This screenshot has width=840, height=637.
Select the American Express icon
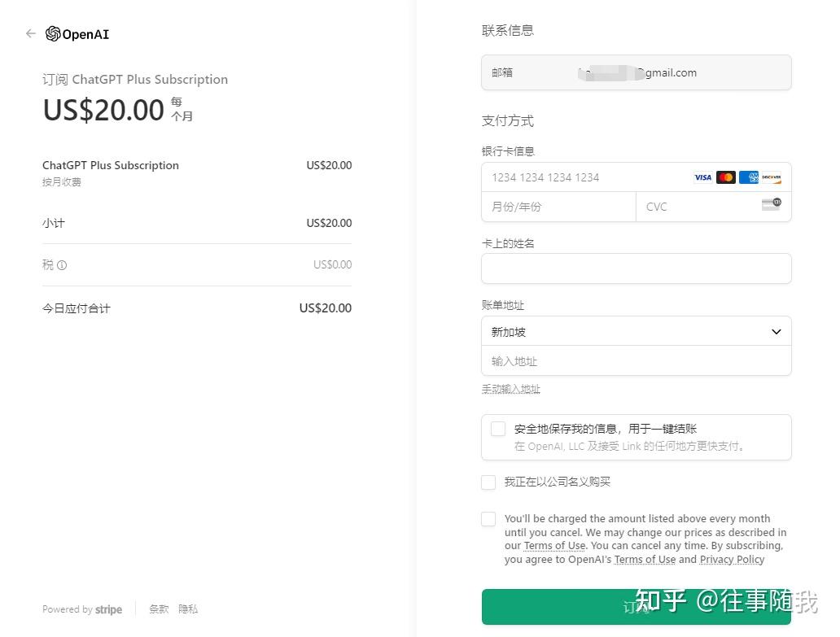point(748,177)
